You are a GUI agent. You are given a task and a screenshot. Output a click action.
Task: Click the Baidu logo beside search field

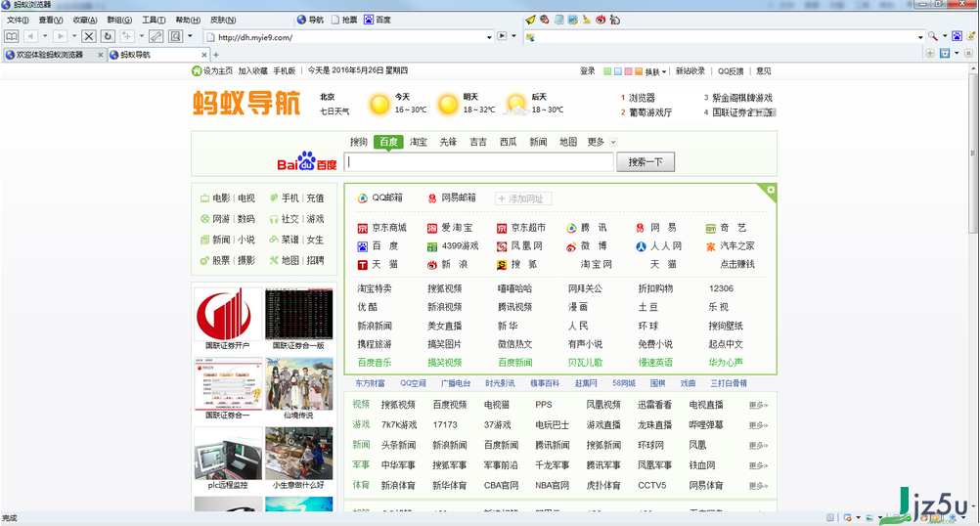(307, 161)
